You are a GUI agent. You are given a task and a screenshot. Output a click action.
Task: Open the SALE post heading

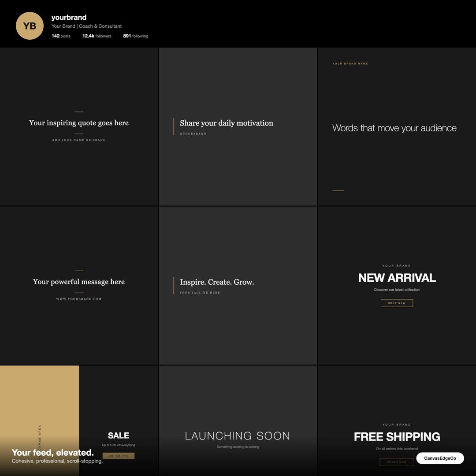click(x=119, y=435)
